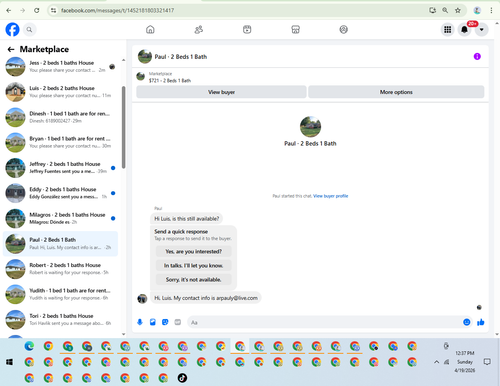Go to Home feed icon
The width and height of the screenshot is (500, 386).
point(150,30)
